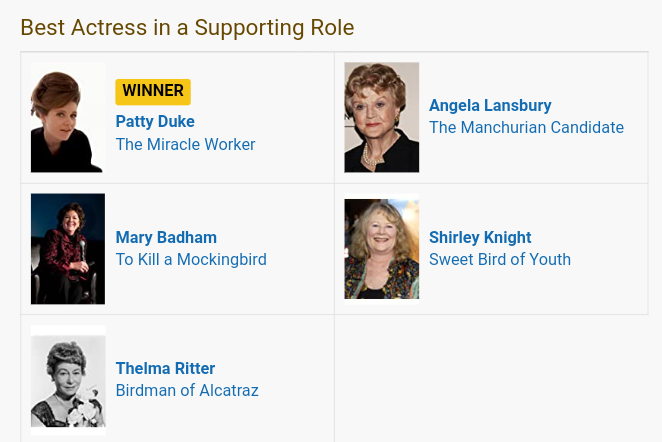Click the yellow WINNER badge

tap(153, 91)
